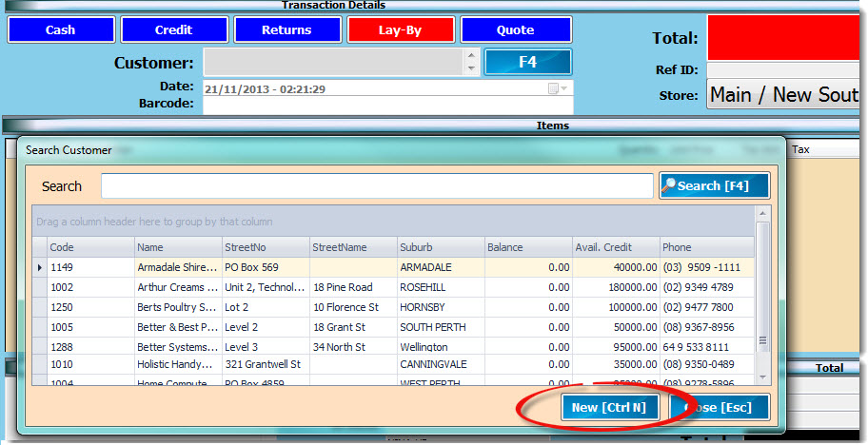Sort by the StreetNo column header

pyautogui.click(x=266, y=247)
